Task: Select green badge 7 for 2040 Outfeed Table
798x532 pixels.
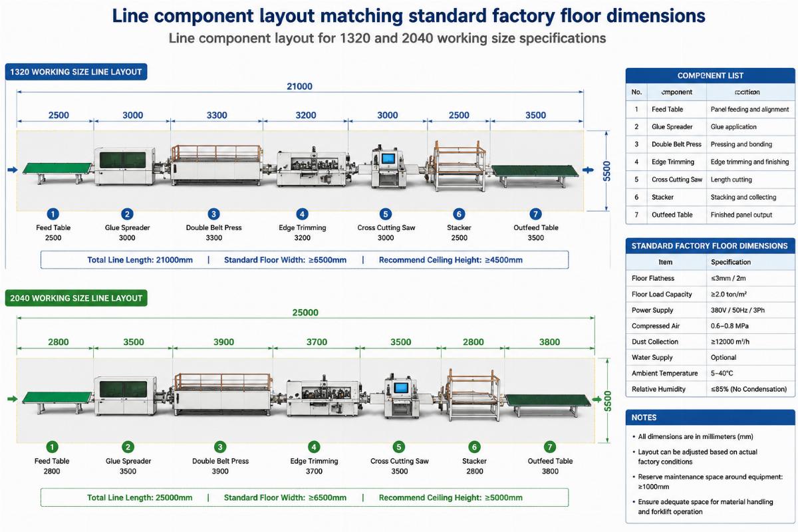Action: (x=549, y=447)
